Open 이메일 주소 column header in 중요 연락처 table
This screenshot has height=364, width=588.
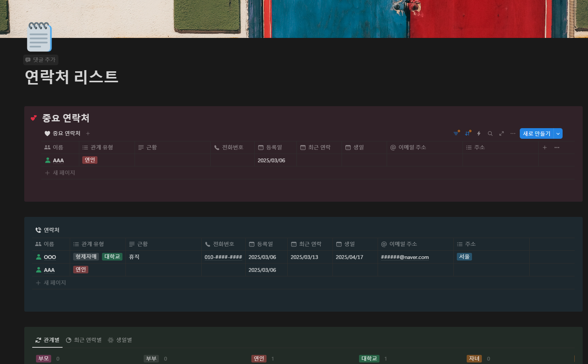[425, 147]
